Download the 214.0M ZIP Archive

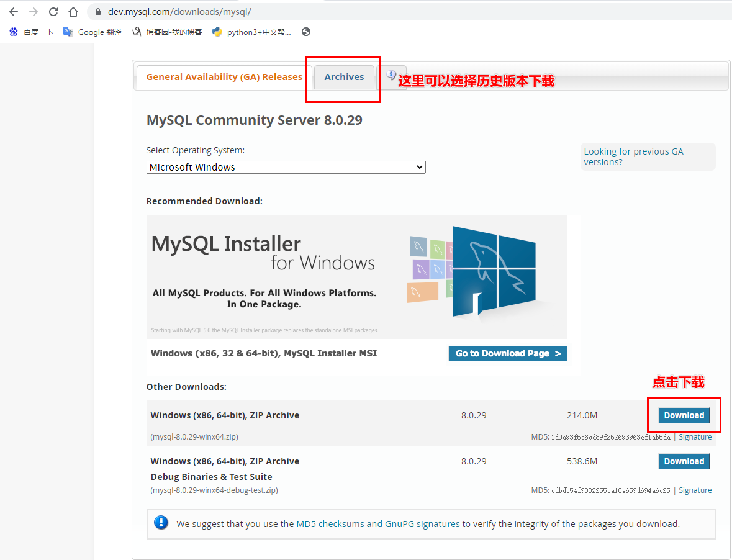(x=684, y=415)
